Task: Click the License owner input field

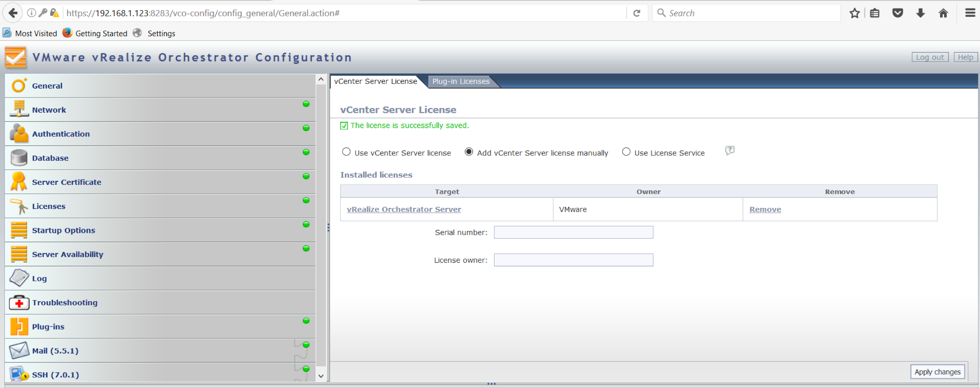Action: (x=573, y=260)
